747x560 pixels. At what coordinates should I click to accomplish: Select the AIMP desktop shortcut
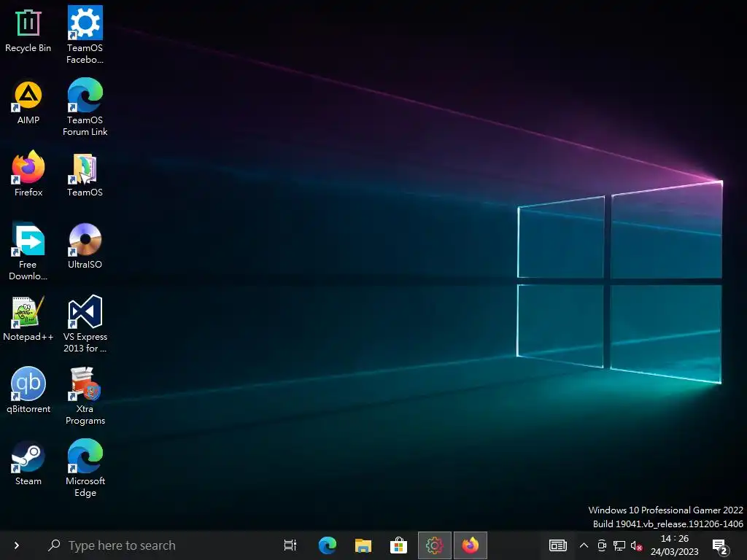(28, 103)
